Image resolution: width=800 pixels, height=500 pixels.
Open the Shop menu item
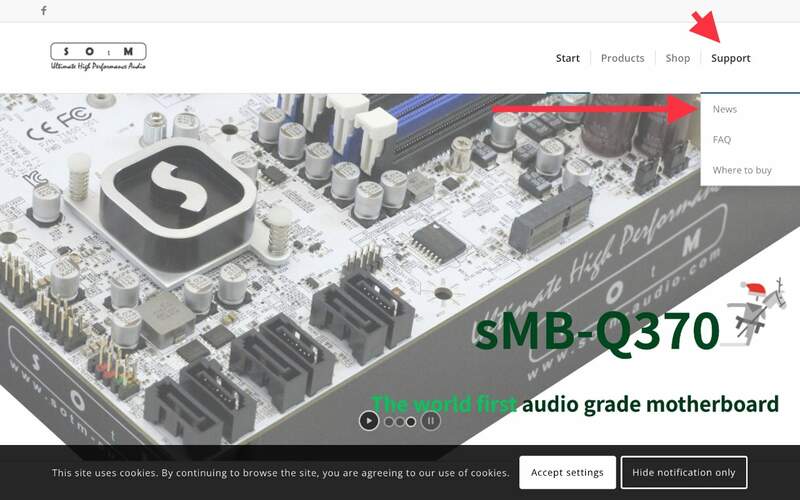coord(678,58)
